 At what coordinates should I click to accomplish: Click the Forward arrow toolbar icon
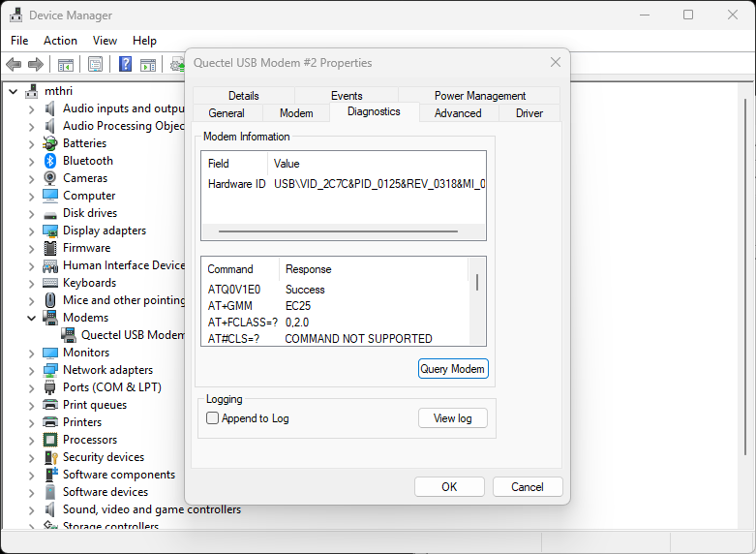[x=36, y=64]
